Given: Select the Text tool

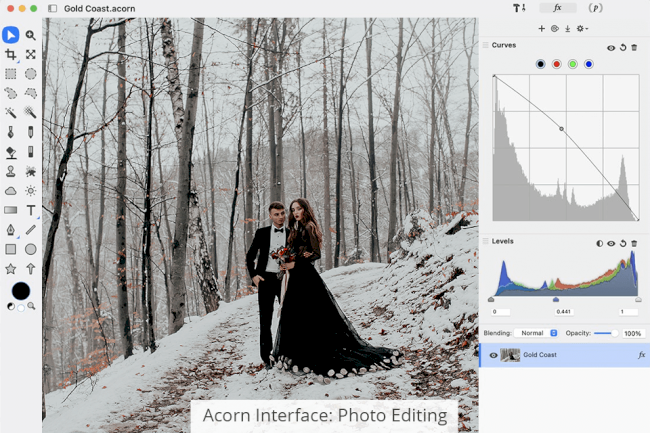Looking at the screenshot, I should (30, 210).
